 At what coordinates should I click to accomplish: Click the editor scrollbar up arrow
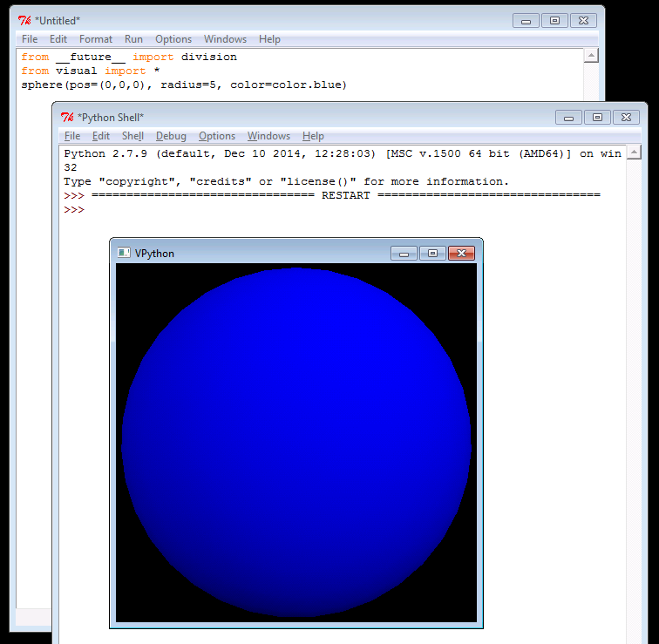click(591, 56)
